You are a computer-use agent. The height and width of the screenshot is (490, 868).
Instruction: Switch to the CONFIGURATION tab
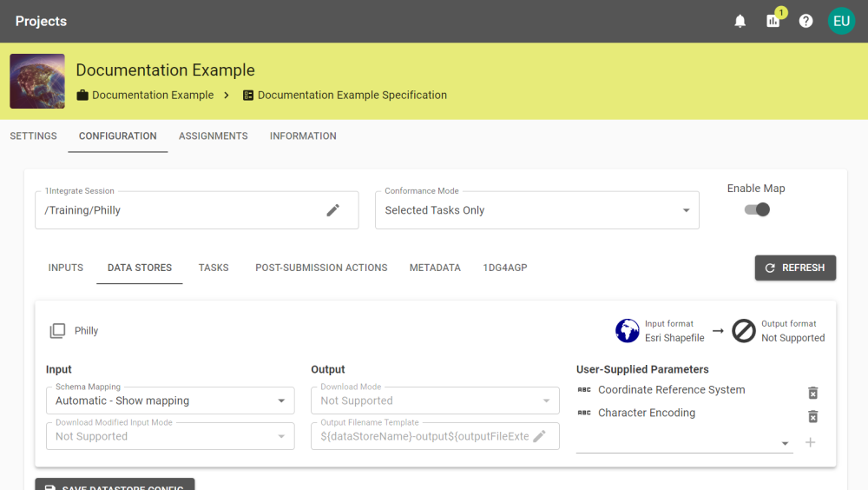point(117,136)
